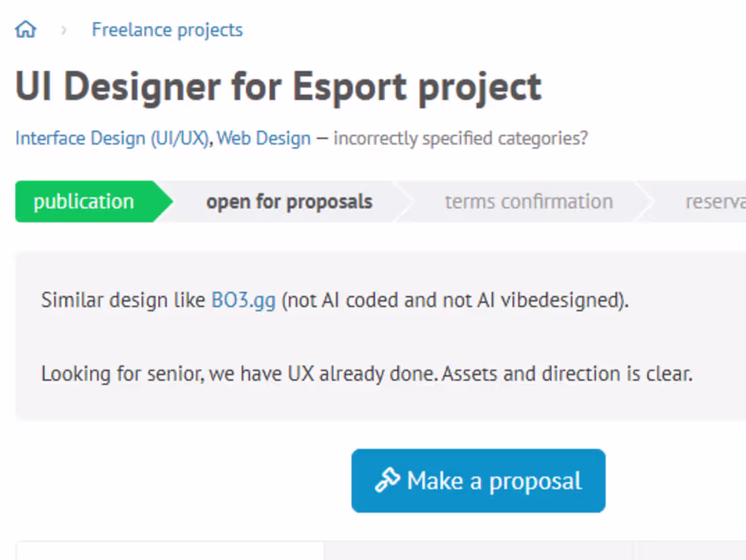Go to the home page icon

(x=26, y=30)
